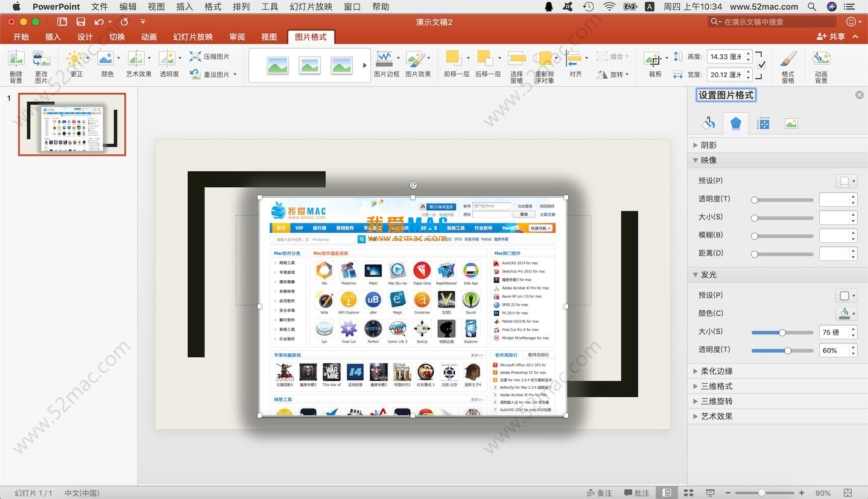Toggle normal view button in status bar
Screen dimensions: 868x499
click(667, 493)
